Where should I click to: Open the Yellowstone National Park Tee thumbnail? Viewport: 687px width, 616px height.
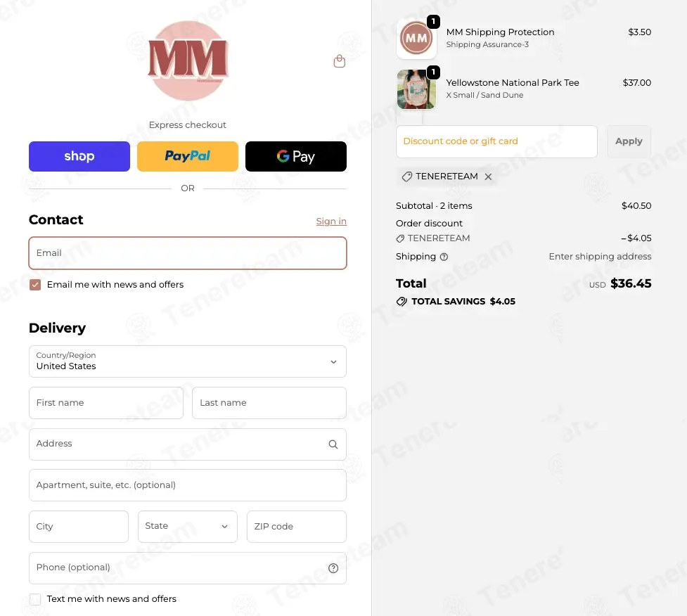pyautogui.click(x=416, y=89)
